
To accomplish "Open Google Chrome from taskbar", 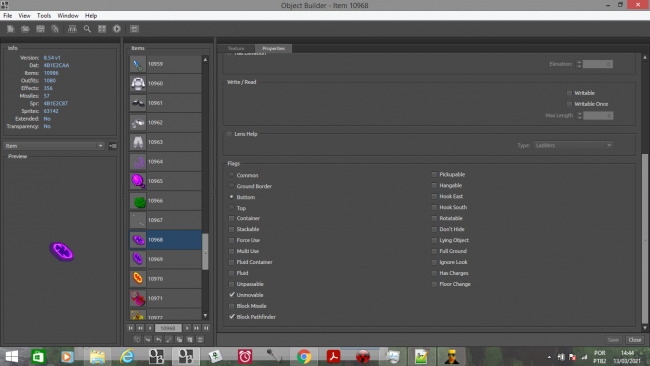I will click(x=304, y=356).
